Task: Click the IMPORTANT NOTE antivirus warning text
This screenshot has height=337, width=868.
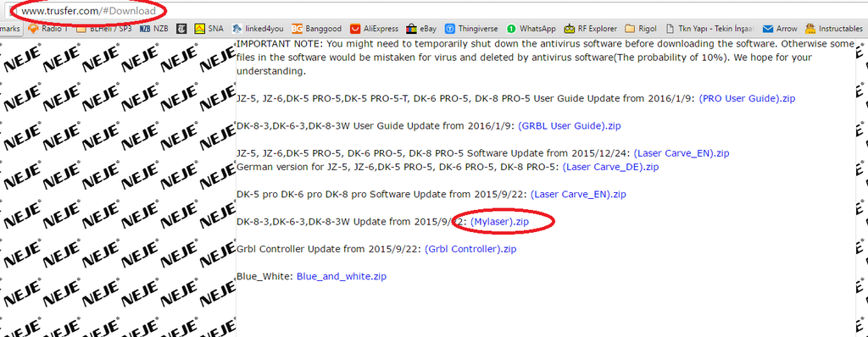Action: pos(545,58)
